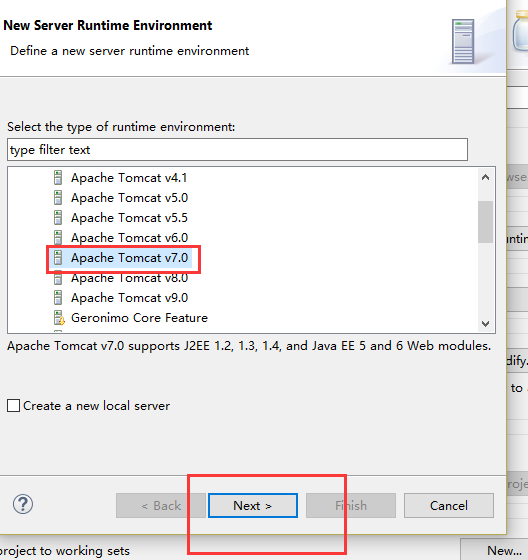Click the scroll down arrow of runtime list
528x560 pixels.
click(485, 324)
